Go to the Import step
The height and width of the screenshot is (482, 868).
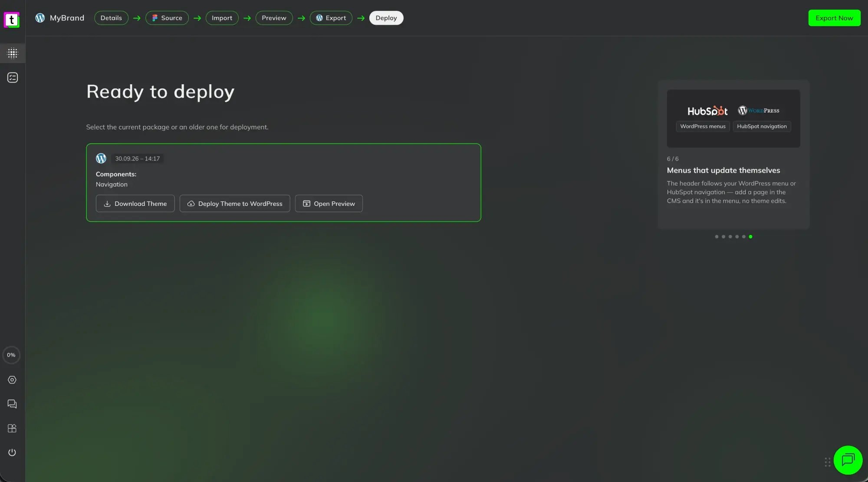point(222,18)
